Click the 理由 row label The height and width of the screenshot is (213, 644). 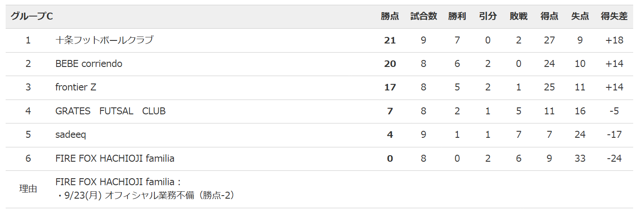(28, 189)
